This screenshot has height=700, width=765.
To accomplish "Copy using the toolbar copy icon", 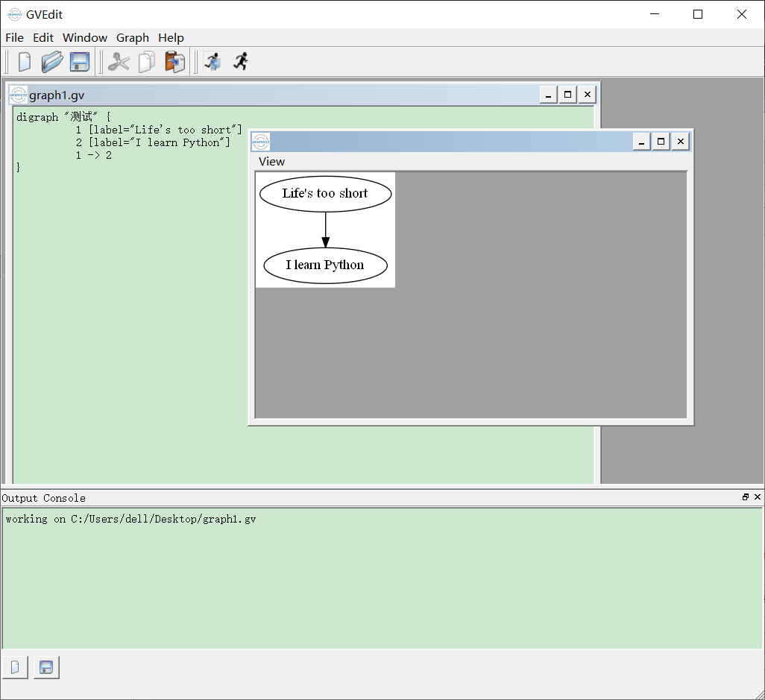I will pos(146,62).
